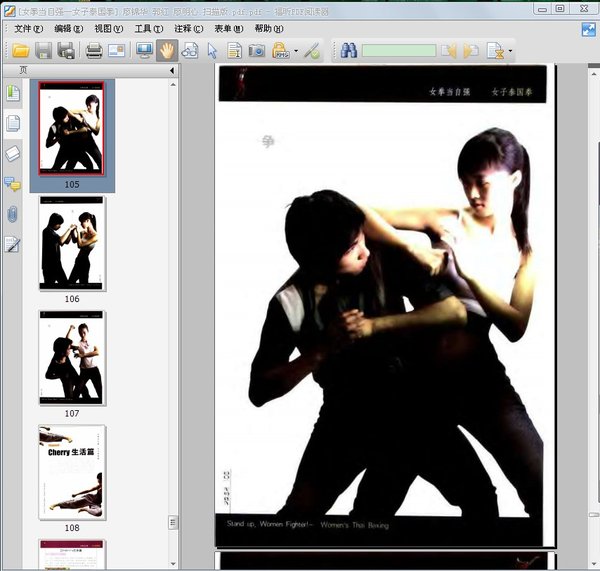Click the binoculars search icon
Screen dimensions: 600x571
[348, 50]
